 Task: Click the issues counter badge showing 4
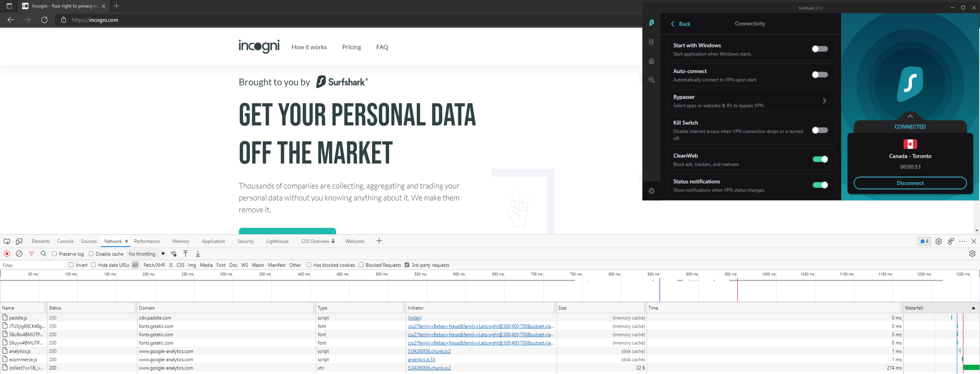coord(924,241)
